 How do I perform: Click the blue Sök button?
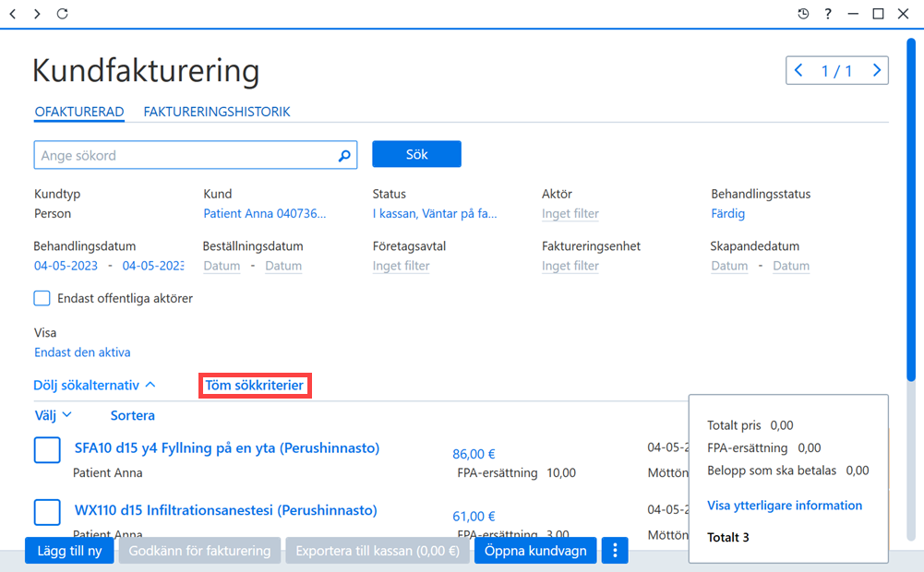click(416, 154)
